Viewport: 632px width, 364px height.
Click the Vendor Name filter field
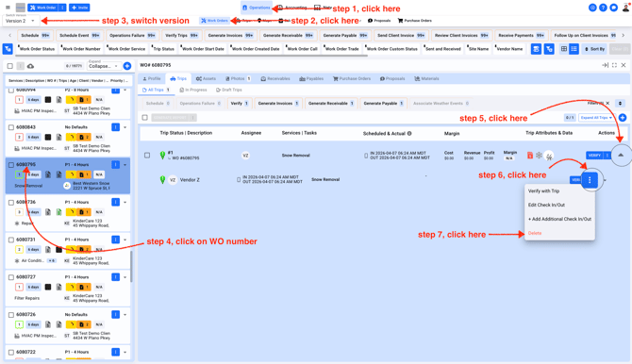[509, 49]
